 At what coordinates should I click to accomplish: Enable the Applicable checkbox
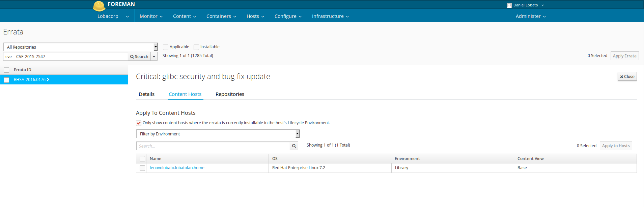coord(166,47)
